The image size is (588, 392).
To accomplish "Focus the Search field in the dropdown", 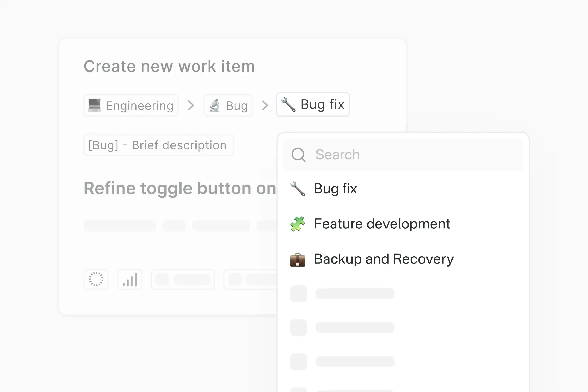I will [416, 155].
